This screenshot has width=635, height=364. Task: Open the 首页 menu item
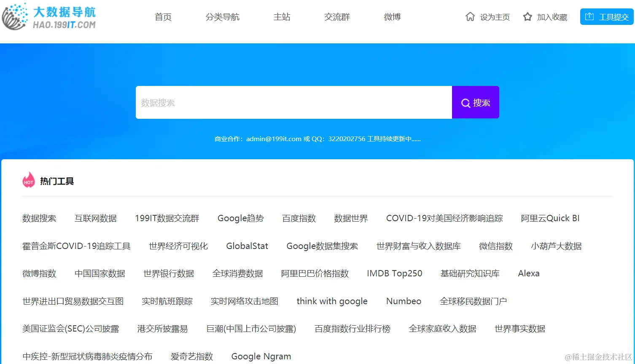[x=163, y=17]
